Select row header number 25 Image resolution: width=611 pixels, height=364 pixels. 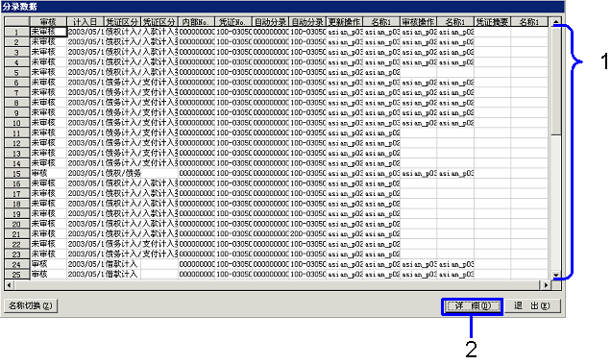click(x=16, y=275)
